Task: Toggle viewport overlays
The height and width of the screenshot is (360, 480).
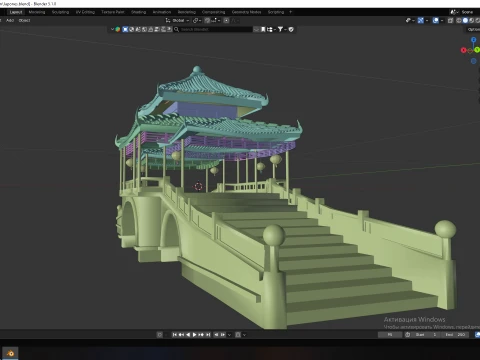Action: click(x=436, y=20)
